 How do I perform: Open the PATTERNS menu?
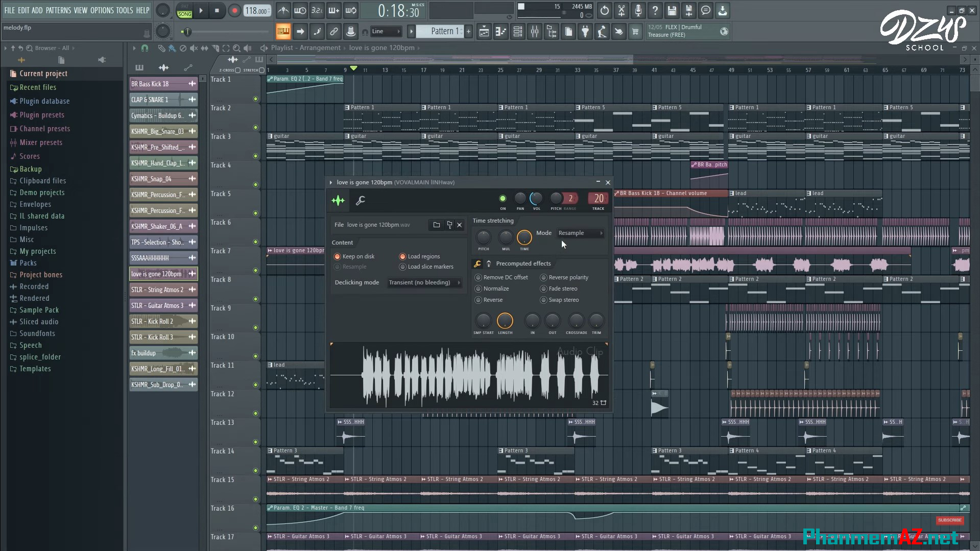tap(59, 10)
